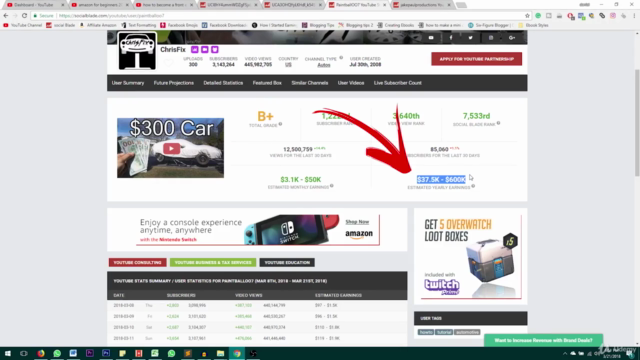Open the Featured Box tab
Viewport: 640px width, 360px height.
[267, 83]
